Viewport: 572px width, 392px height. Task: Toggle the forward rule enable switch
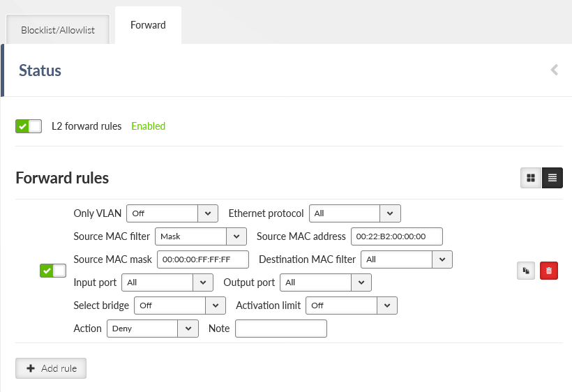53,271
